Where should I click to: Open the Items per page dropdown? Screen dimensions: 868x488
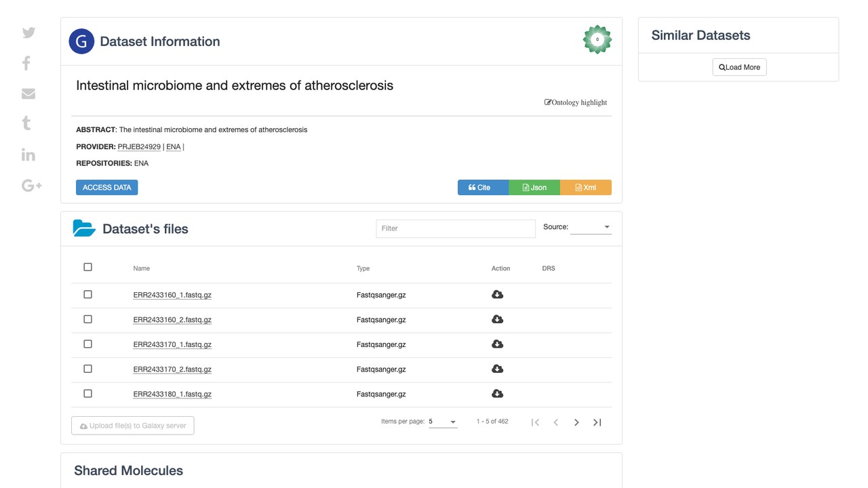point(443,422)
